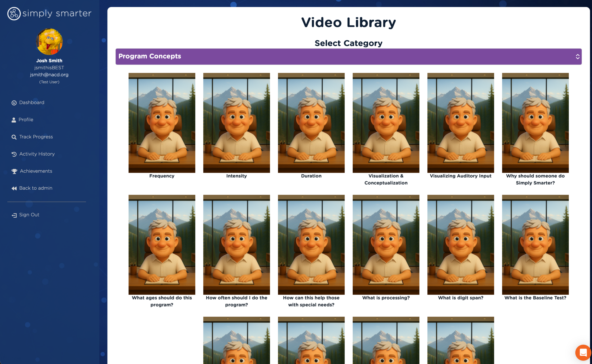The width and height of the screenshot is (592, 364).
Task: Click the Back to admin rewind icon
Action: 14,188
